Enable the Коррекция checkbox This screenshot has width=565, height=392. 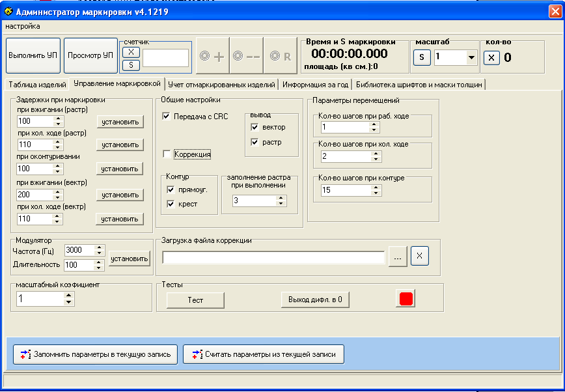167,154
